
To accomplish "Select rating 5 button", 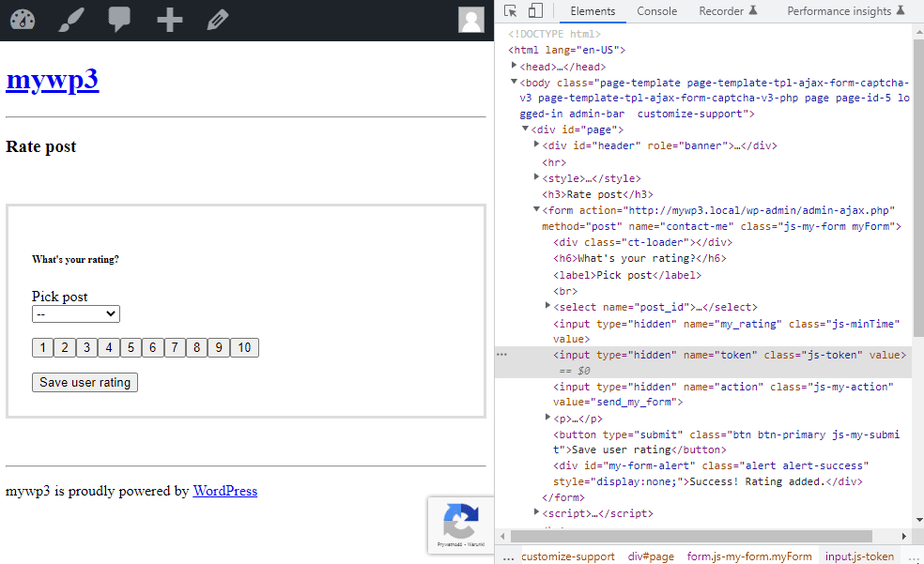I will tap(131, 347).
